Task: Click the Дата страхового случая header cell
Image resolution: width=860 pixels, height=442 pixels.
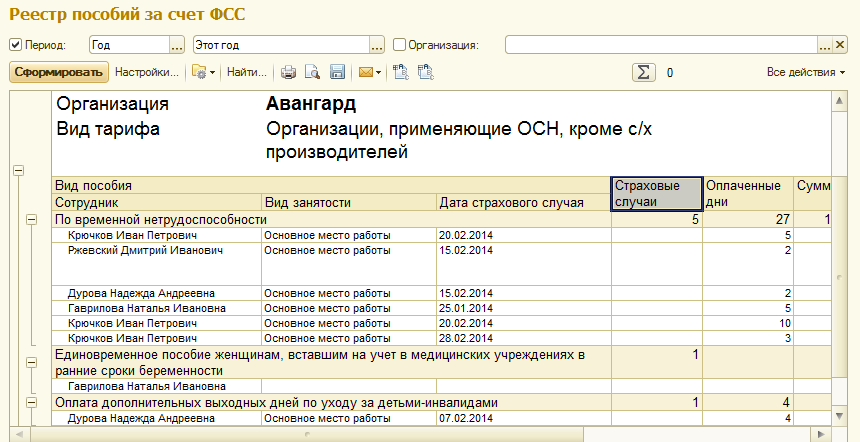Action: 523,202
